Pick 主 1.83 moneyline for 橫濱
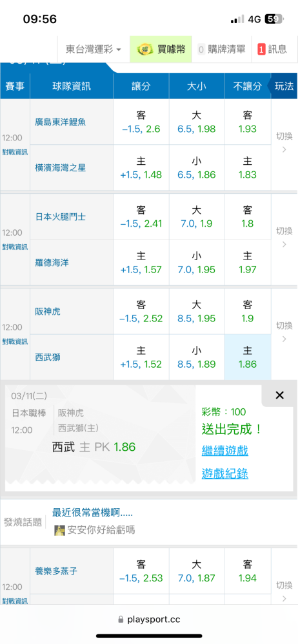 248,167
